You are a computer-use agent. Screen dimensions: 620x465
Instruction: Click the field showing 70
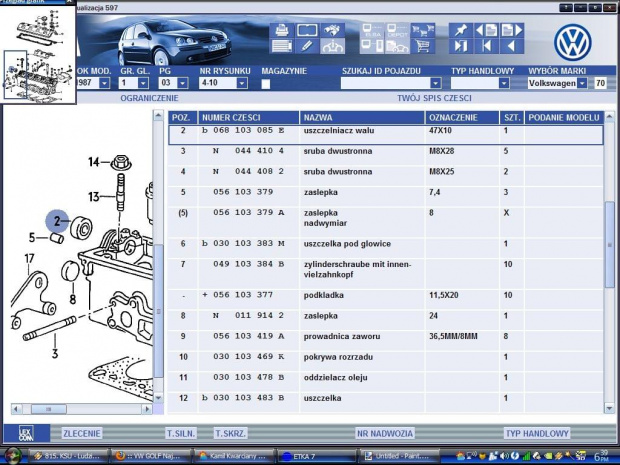click(600, 83)
